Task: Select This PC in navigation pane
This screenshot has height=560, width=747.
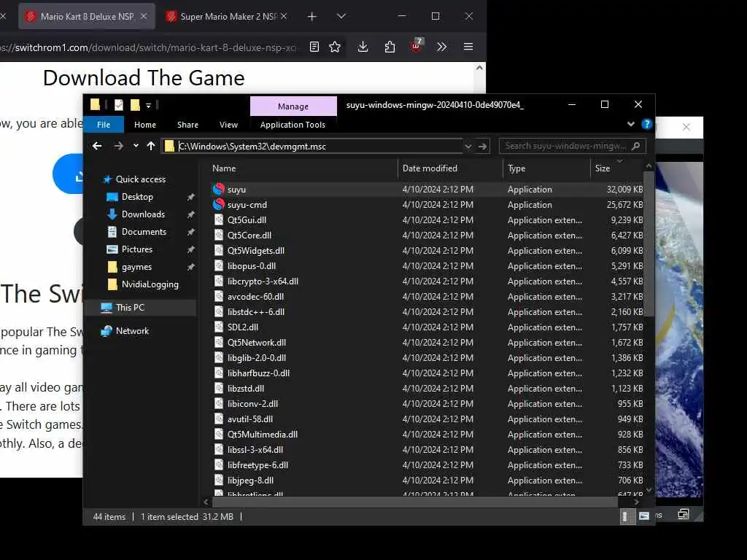Action: (x=130, y=308)
